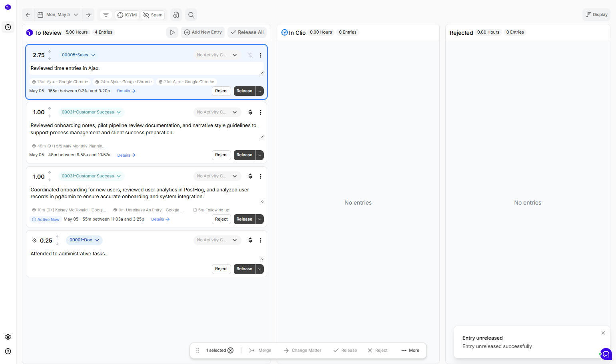The image size is (616, 364).
Task: Choose Reject in the bottom selection bar
Action: [x=377, y=350]
